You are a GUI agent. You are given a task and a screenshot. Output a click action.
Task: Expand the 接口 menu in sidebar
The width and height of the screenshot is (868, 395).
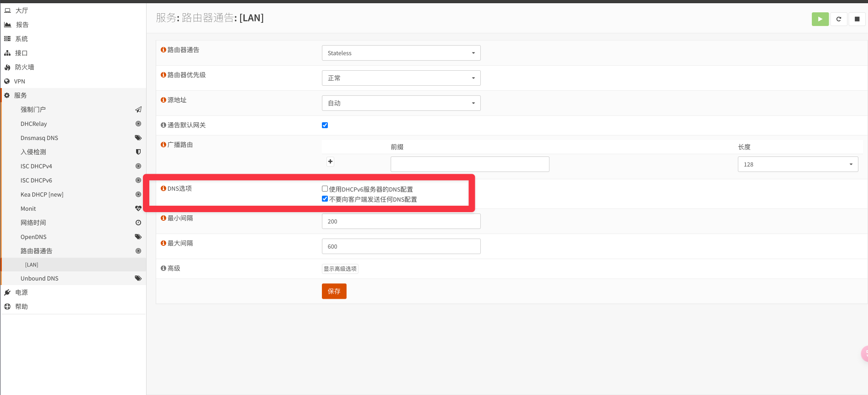click(x=73, y=53)
